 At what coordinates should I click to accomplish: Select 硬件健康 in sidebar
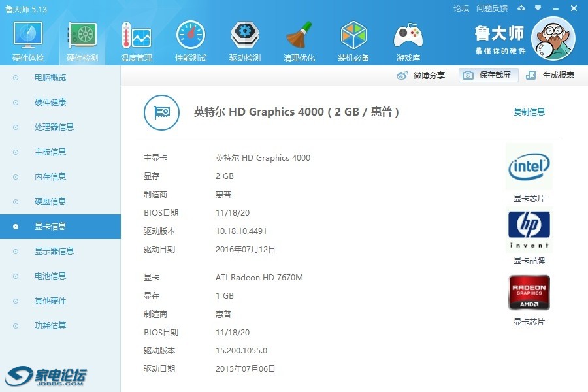[60, 103]
